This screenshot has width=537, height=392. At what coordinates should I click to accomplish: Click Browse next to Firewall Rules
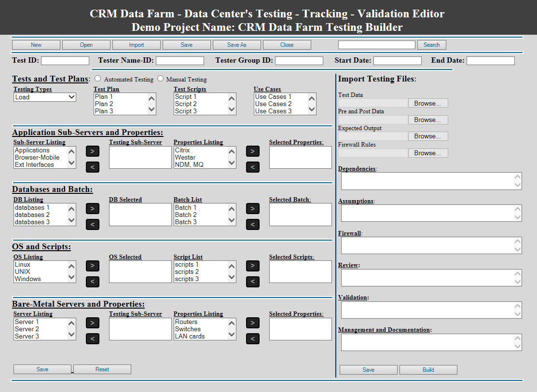coord(427,153)
